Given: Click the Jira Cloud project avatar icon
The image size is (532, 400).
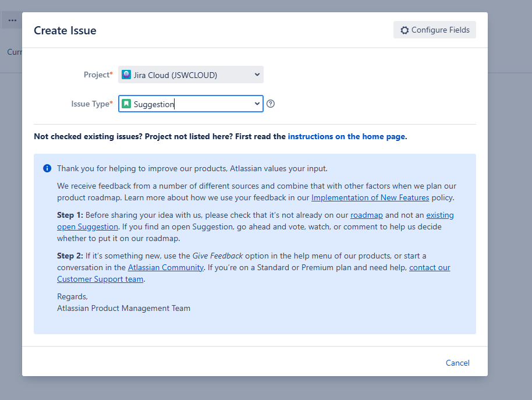Looking at the screenshot, I should [126, 75].
